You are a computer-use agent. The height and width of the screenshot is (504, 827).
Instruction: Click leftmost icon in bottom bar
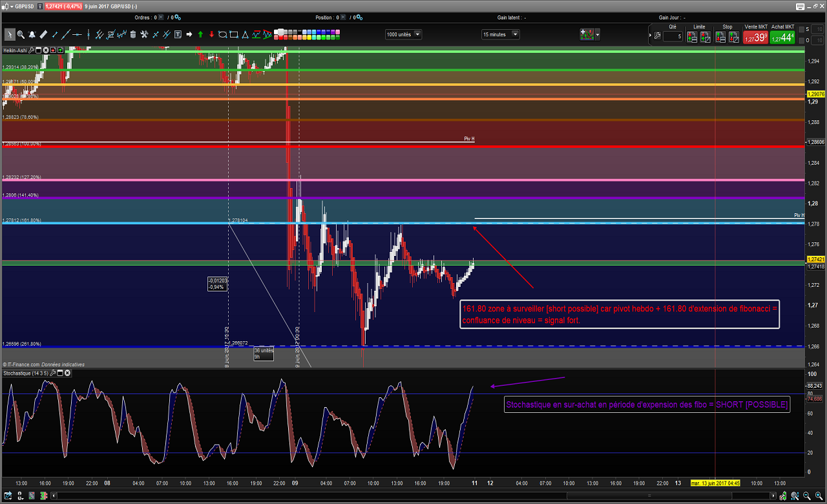8,496
